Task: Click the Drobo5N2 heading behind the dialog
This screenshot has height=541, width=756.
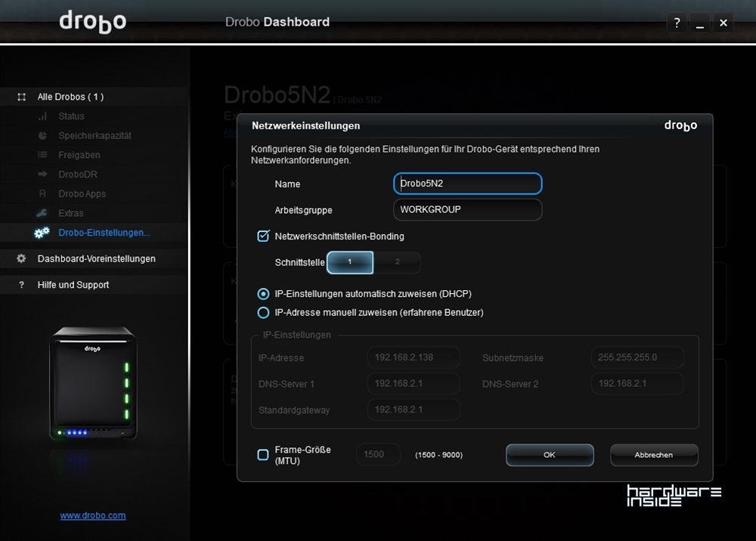Action: pos(277,94)
